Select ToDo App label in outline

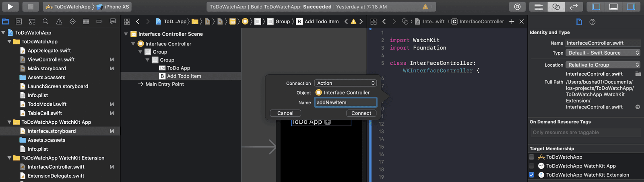(178, 68)
